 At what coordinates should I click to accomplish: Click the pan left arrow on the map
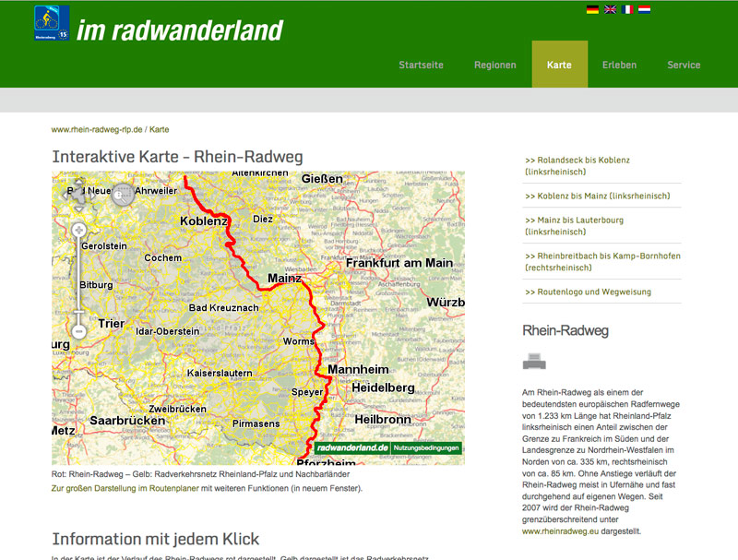click(66, 196)
